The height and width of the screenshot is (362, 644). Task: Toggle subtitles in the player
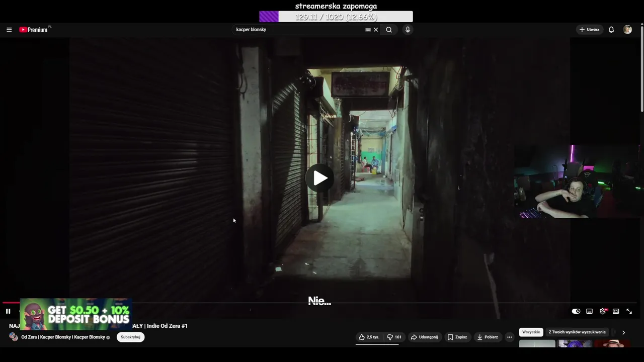click(x=589, y=311)
